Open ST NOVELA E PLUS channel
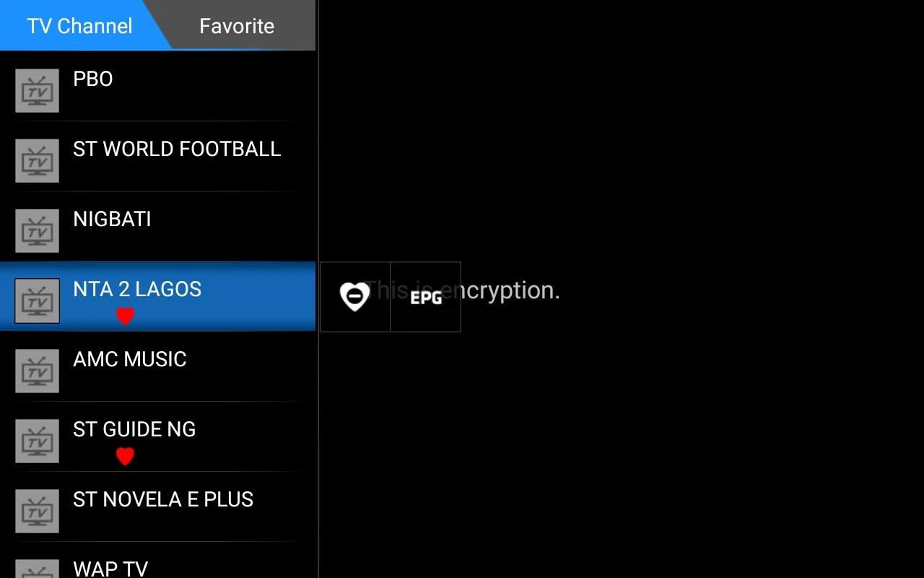 (x=163, y=499)
